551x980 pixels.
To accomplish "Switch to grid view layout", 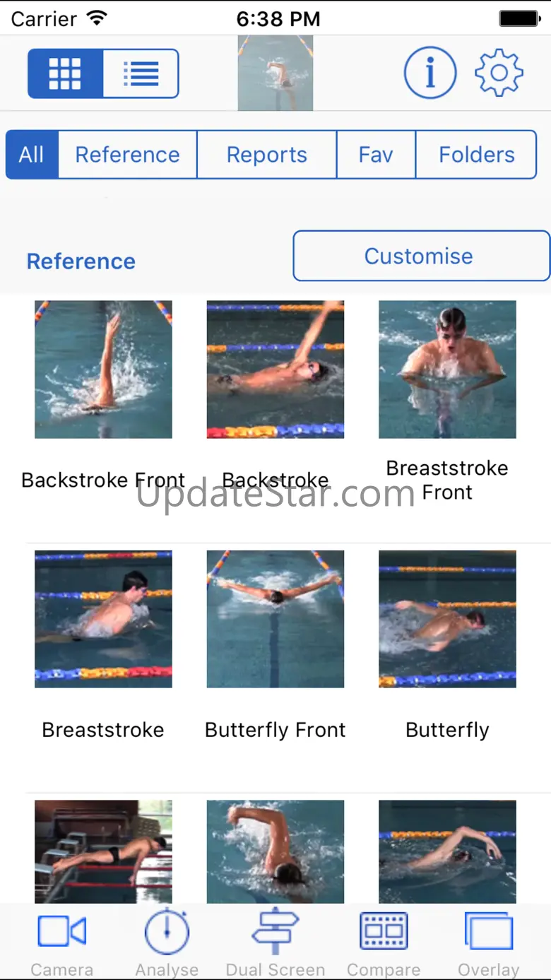I will pos(66,73).
